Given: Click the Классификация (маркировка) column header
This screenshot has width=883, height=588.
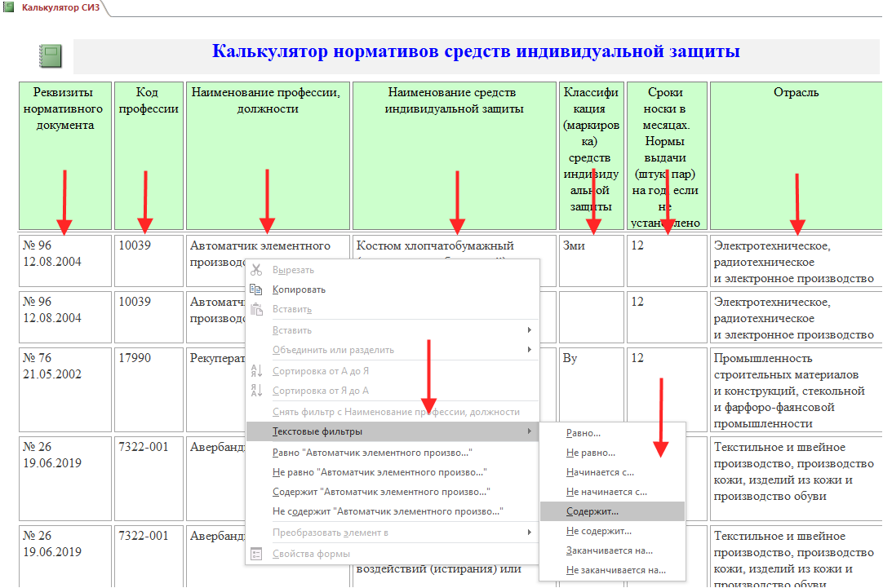Looking at the screenshot, I should 592,156.
